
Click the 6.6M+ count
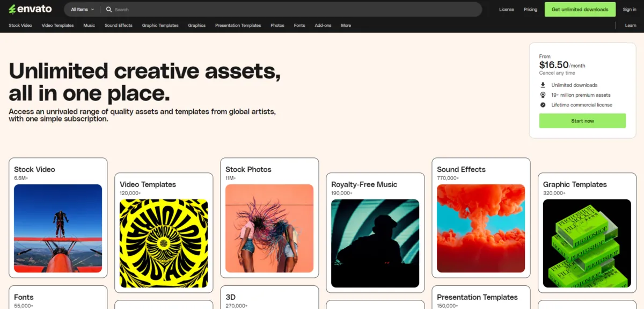click(21, 178)
